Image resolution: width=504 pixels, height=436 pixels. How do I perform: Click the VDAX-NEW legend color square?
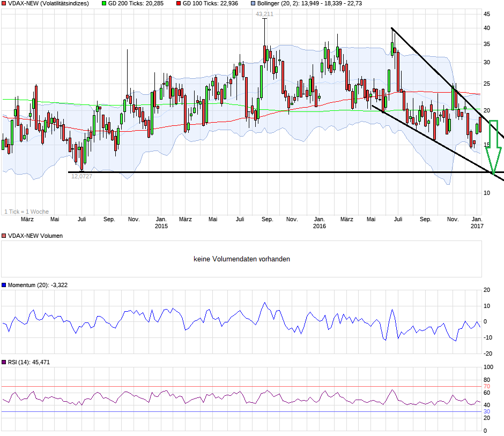(x=4, y=4)
